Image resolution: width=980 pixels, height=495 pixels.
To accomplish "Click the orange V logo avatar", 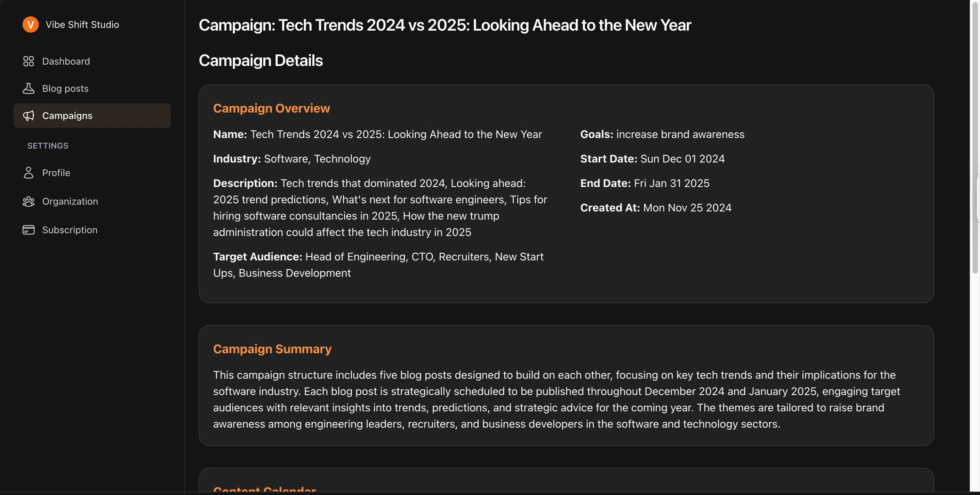I will click(x=30, y=25).
